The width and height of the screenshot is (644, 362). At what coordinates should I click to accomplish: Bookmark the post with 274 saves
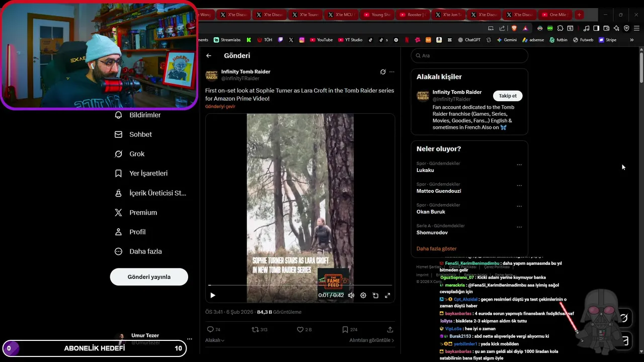[x=345, y=329]
